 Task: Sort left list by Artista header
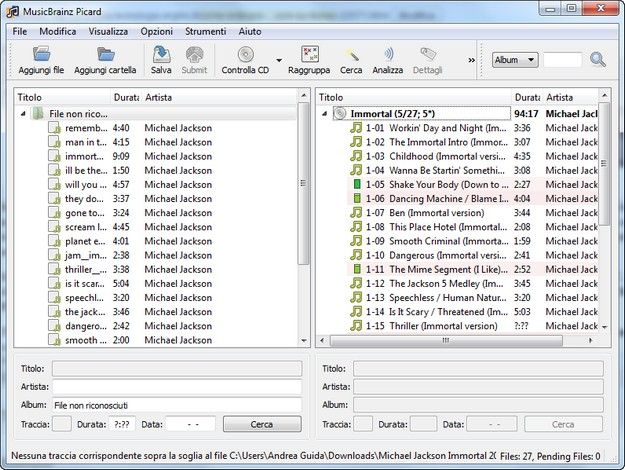pos(220,97)
